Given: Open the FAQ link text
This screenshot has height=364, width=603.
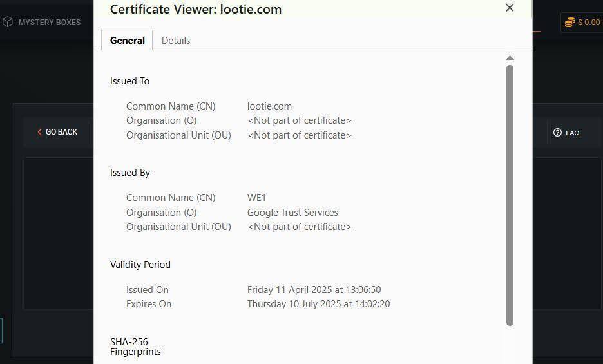Looking at the screenshot, I should coord(572,133).
